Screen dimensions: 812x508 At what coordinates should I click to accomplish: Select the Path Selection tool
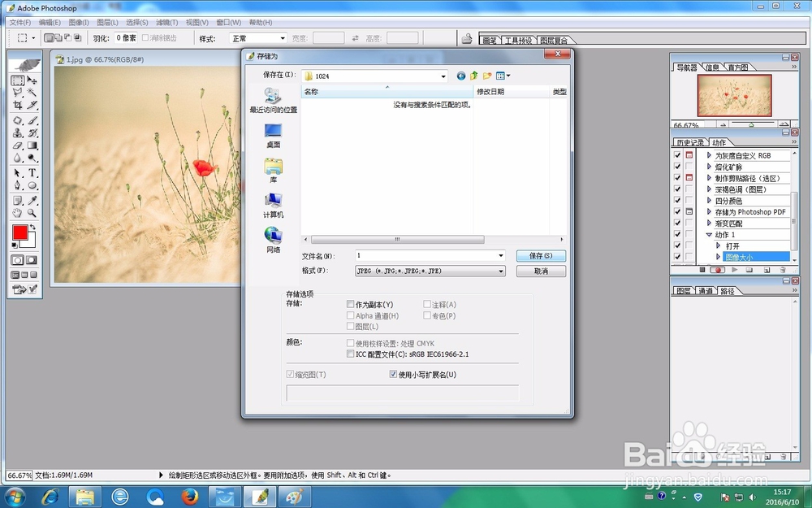(x=18, y=172)
